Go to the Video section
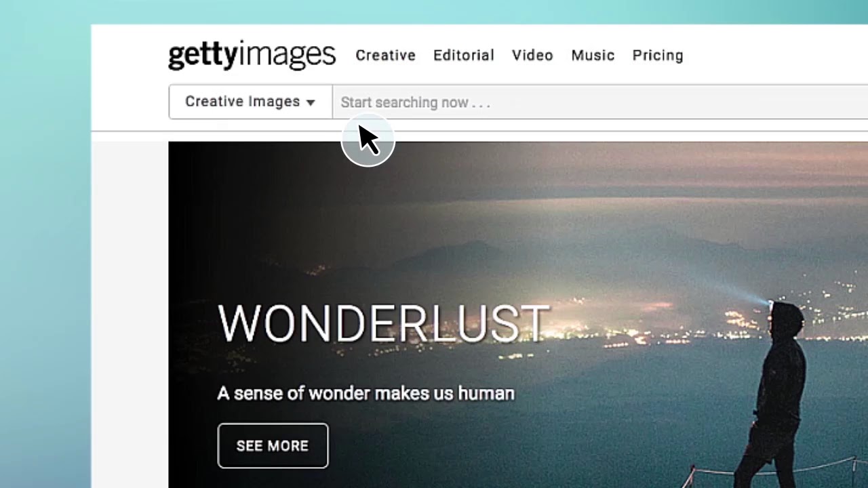Image resolution: width=868 pixels, height=488 pixels. click(x=532, y=56)
